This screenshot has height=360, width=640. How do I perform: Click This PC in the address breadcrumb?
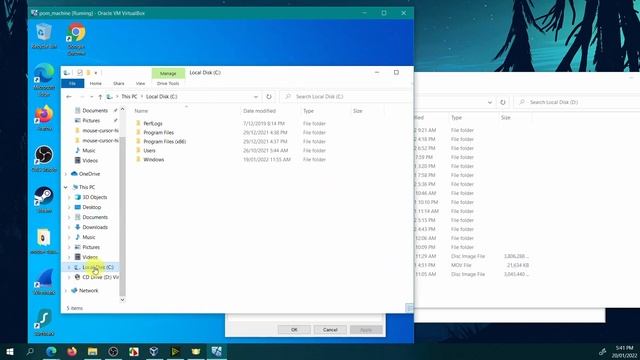point(129,97)
